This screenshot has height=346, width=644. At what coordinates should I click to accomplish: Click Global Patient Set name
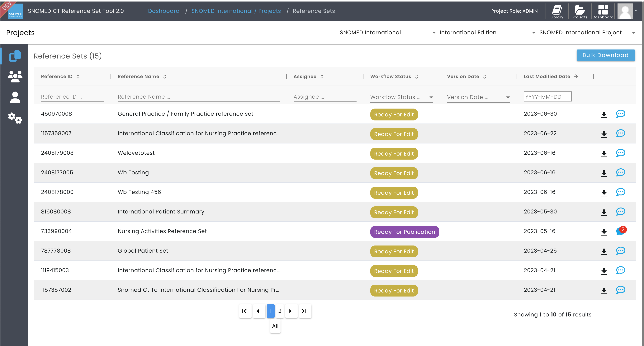143,251
